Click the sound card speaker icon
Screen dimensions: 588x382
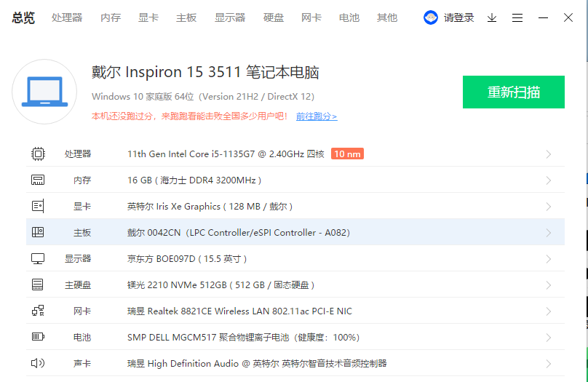tap(38, 363)
